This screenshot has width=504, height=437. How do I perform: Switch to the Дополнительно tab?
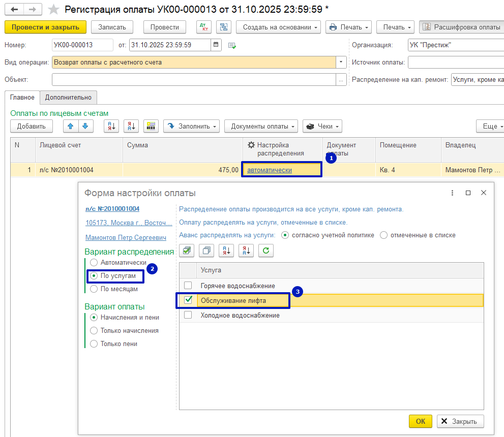[68, 98]
